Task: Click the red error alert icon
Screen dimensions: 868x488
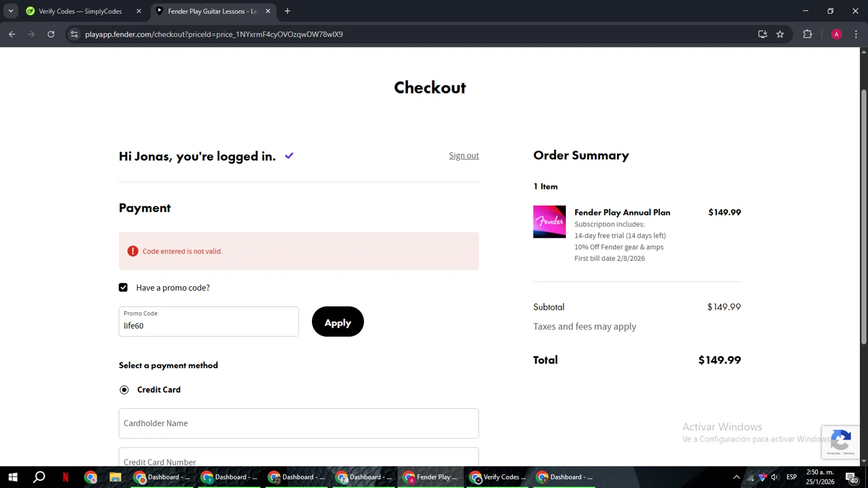Action: click(133, 251)
